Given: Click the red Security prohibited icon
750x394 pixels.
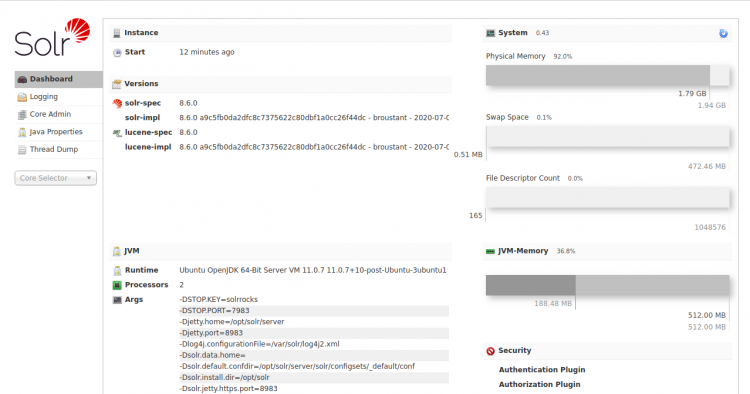Looking at the screenshot, I should click(490, 351).
